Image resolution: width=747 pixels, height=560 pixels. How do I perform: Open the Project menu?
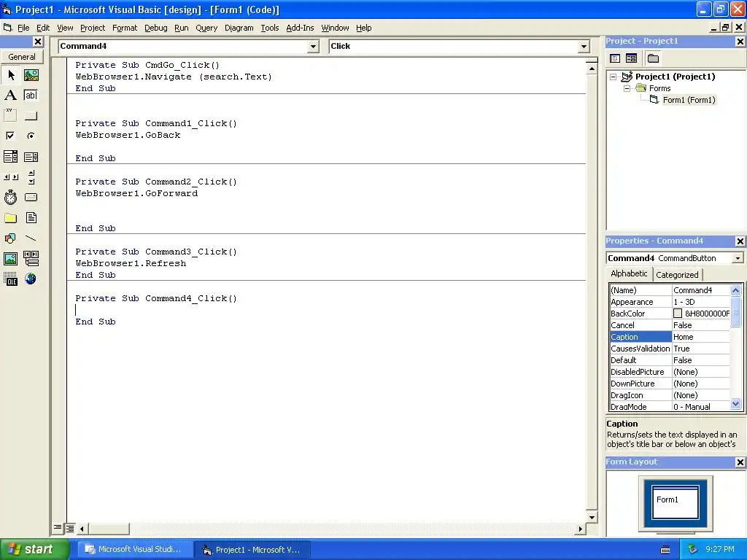click(x=93, y=28)
